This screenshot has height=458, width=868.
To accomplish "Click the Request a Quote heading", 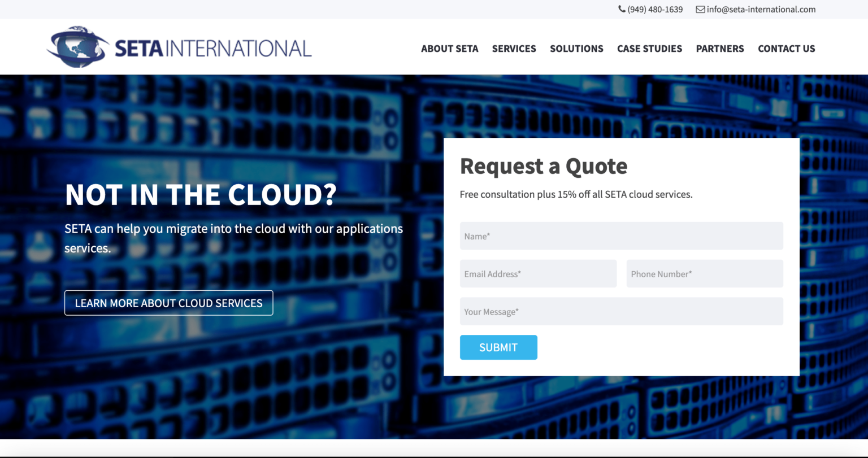I will coord(544,166).
